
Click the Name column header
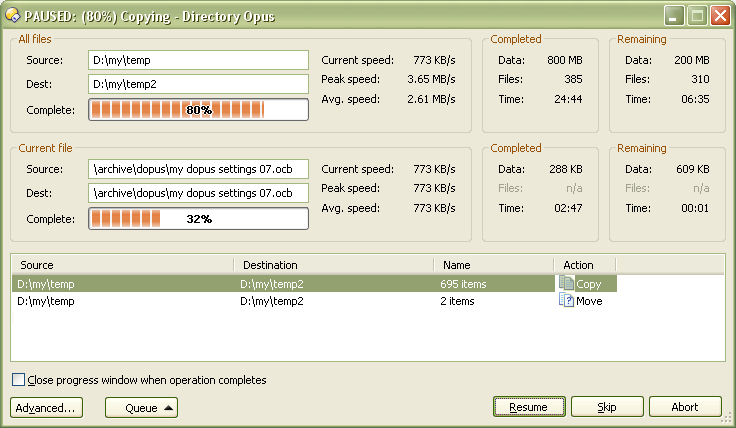pos(493,265)
